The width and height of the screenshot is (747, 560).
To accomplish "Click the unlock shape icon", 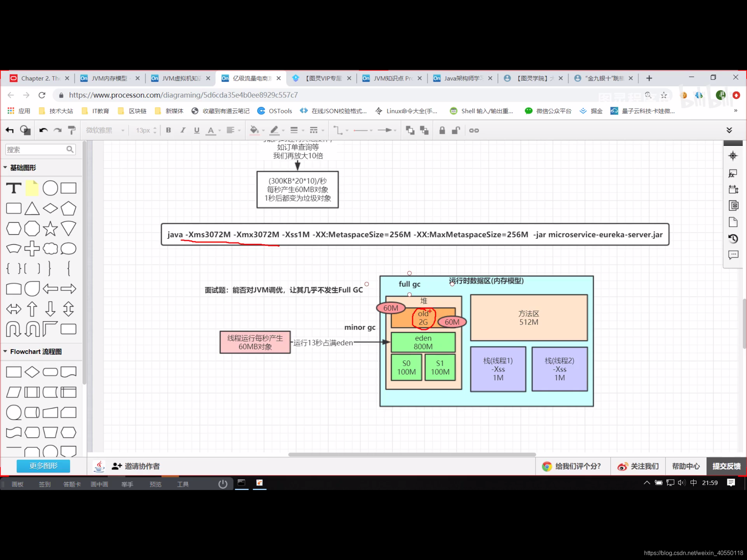I will [456, 130].
